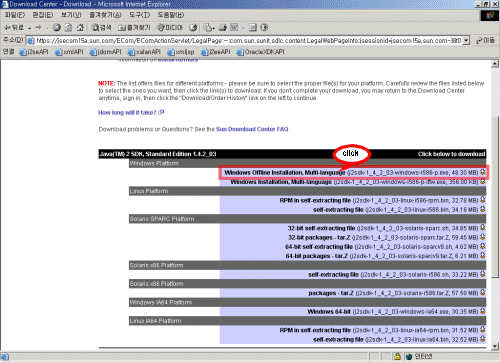Click download icon for solaris-sparc.sh 34.85 MB row

pos(482,228)
